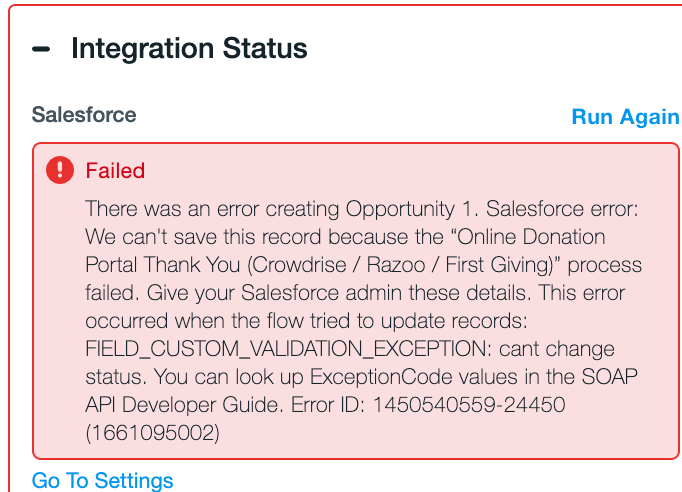Click the red error exclamation icon
The height and width of the screenshot is (492, 682).
coord(60,170)
